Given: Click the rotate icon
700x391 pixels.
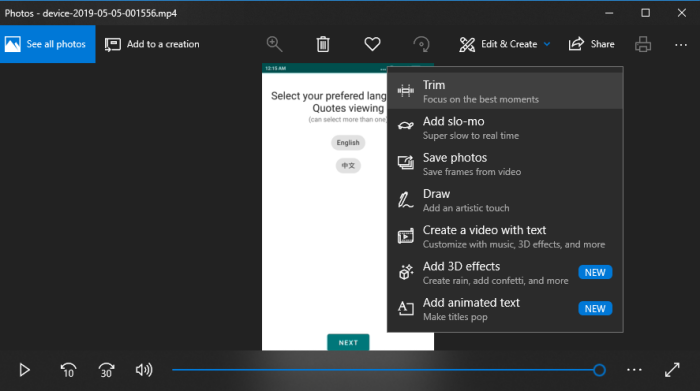Looking at the screenshot, I should pos(421,44).
